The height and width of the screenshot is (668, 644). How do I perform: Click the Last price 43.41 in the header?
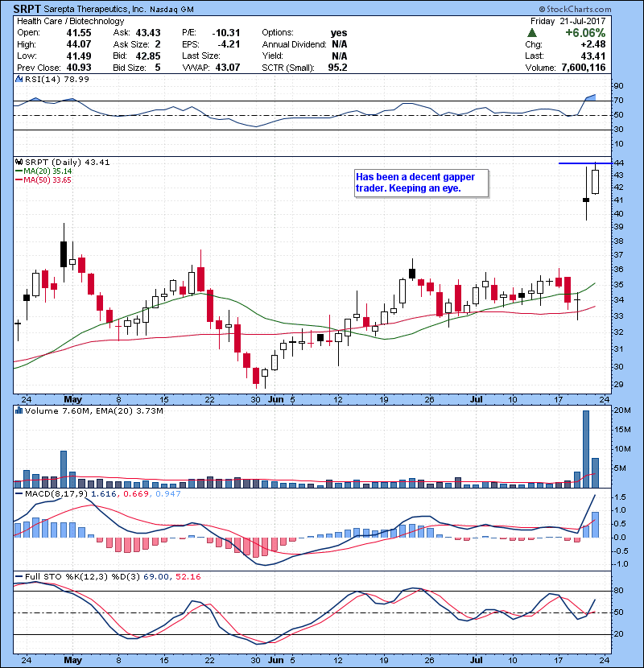(x=593, y=56)
